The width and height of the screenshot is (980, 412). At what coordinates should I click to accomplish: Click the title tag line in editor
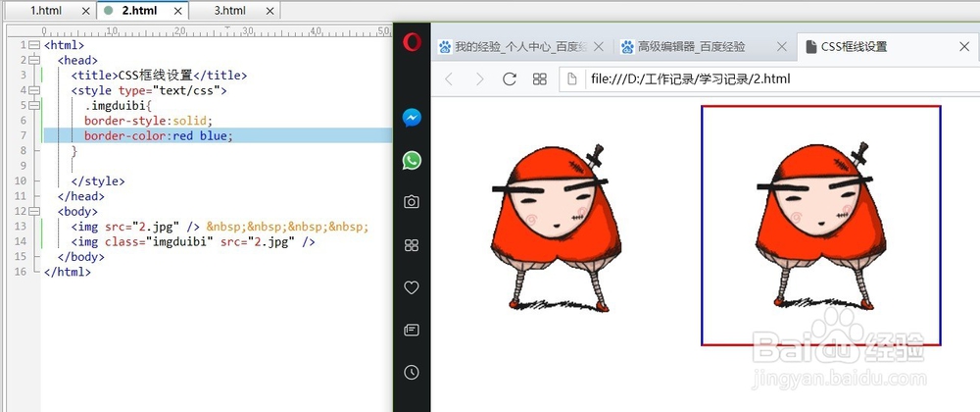[160, 75]
